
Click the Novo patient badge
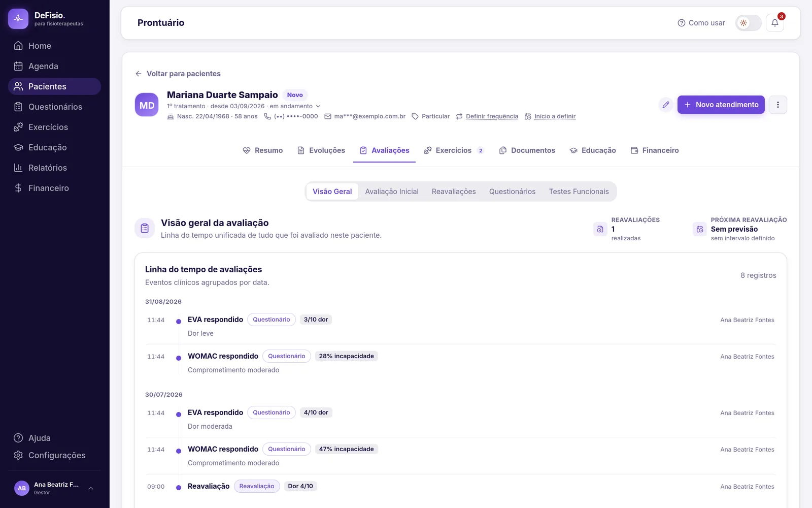pyautogui.click(x=295, y=95)
